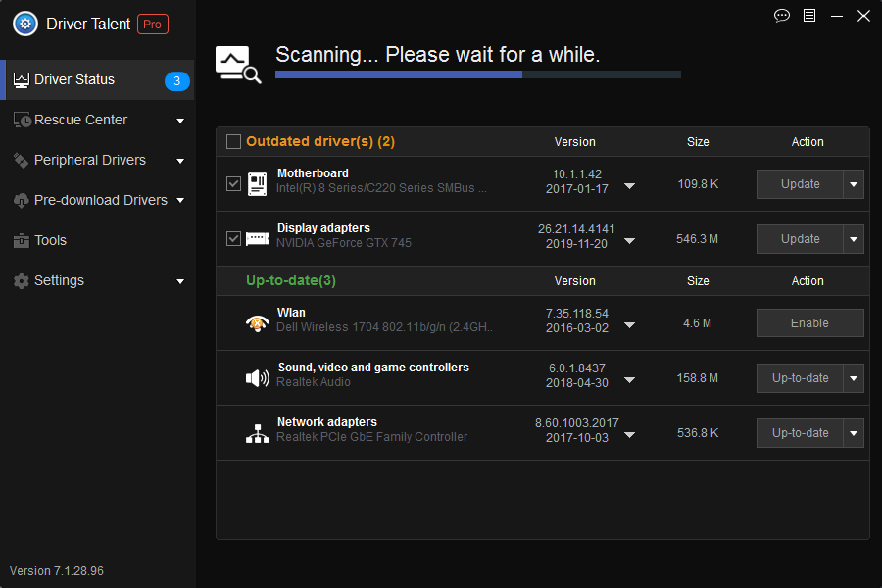Screen dimensions: 882x588
Task: Open the Tools sidebar item
Action: tap(50, 240)
